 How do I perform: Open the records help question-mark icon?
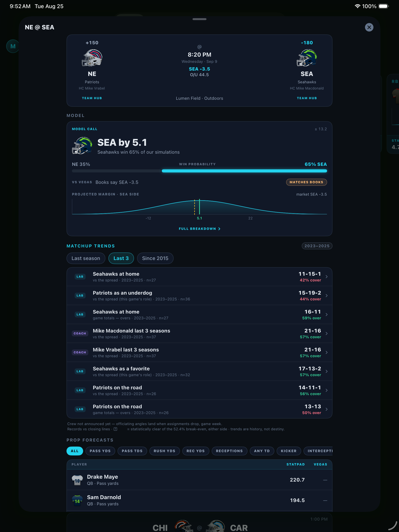pos(115,429)
